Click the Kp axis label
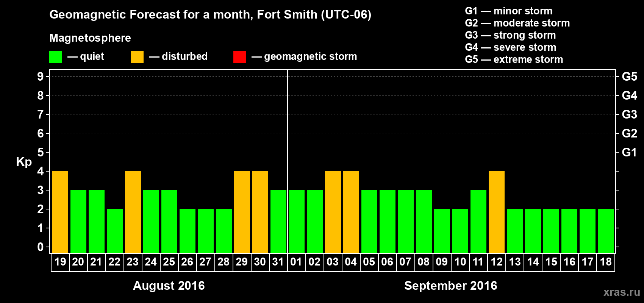The width and height of the screenshot is (644, 303). [24, 162]
